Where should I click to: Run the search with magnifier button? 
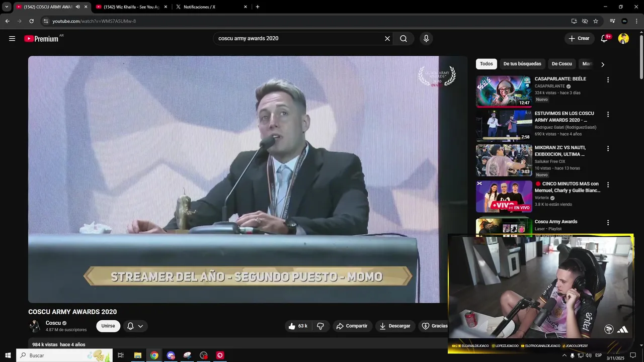pyautogui.click(x=404, y=39)
